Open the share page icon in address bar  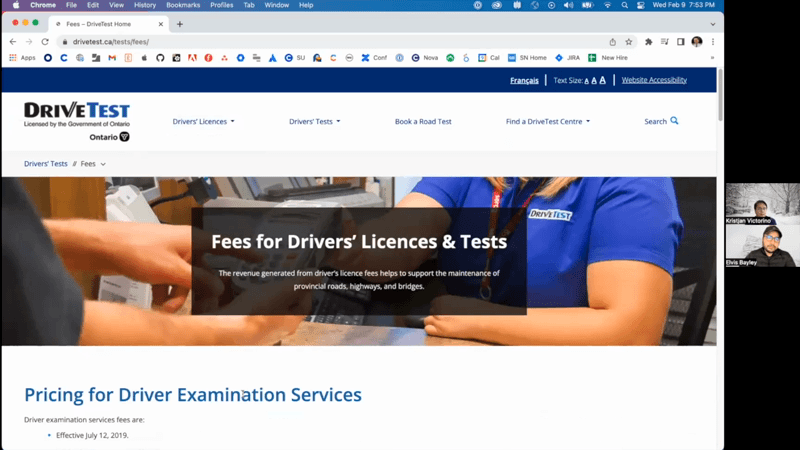612,42
